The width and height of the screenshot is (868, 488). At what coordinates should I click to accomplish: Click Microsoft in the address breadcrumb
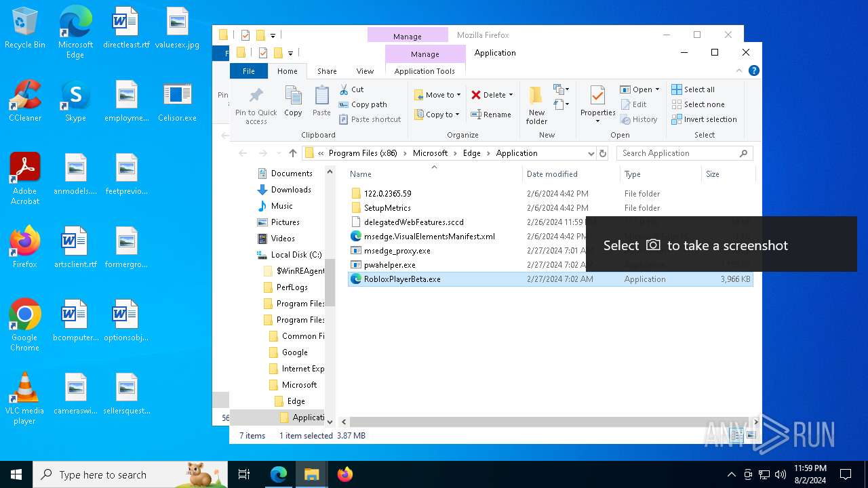point(431,153)
